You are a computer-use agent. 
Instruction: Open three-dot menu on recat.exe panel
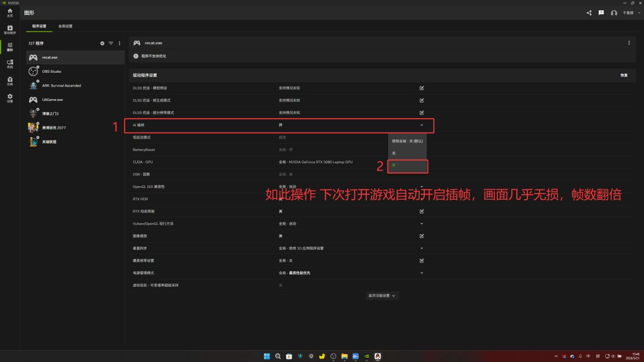tap(629, 43)
